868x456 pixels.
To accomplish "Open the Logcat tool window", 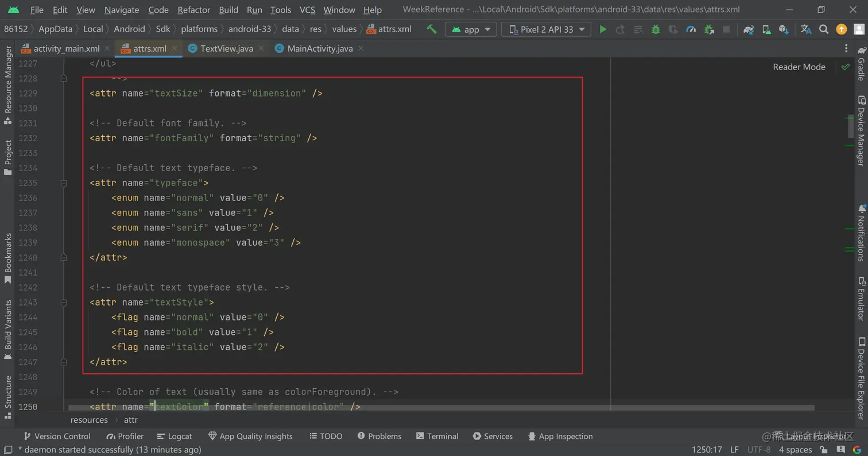I will (174, 436).
